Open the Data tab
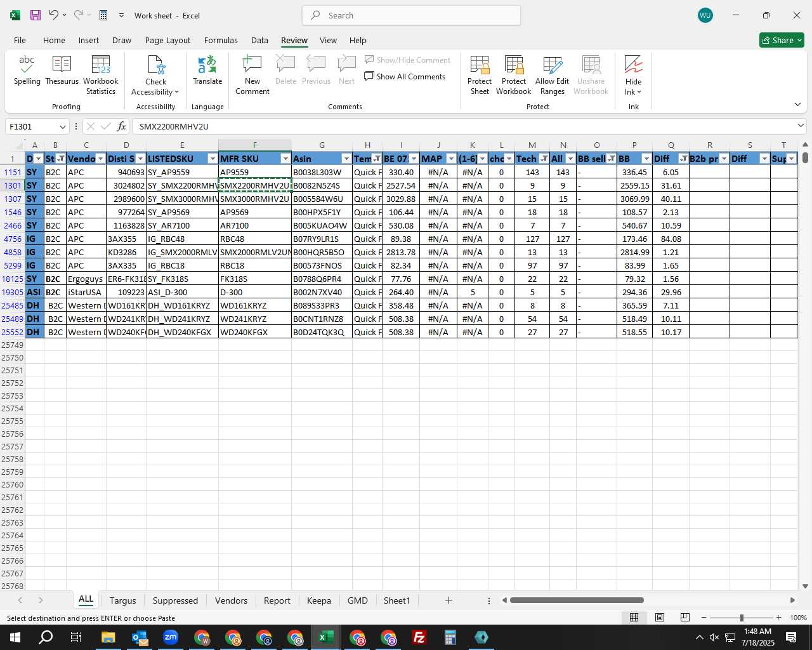The image size is (812, 650). tap(259, 40)
